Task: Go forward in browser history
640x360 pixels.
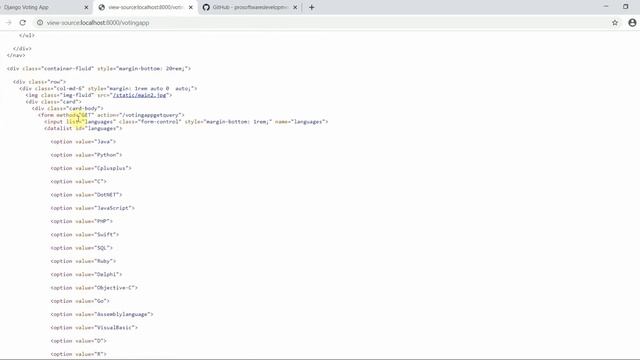Action: (x=9, y=23)
